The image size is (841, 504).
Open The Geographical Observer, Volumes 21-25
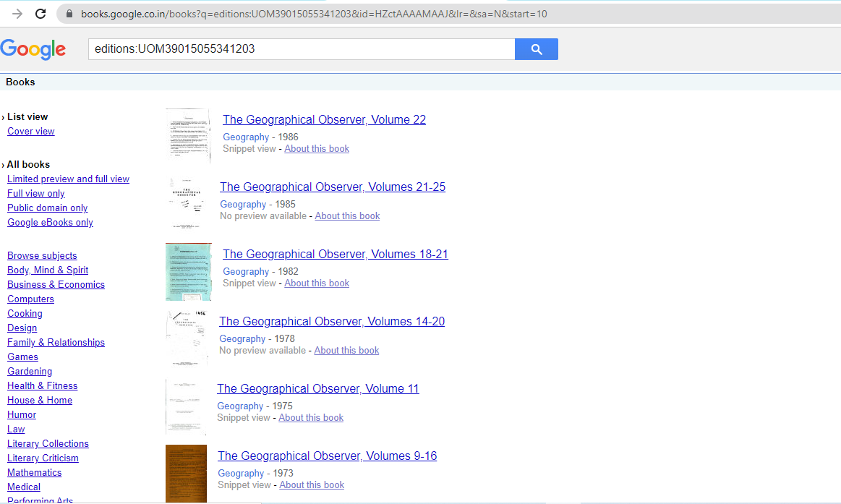(333, 187)
